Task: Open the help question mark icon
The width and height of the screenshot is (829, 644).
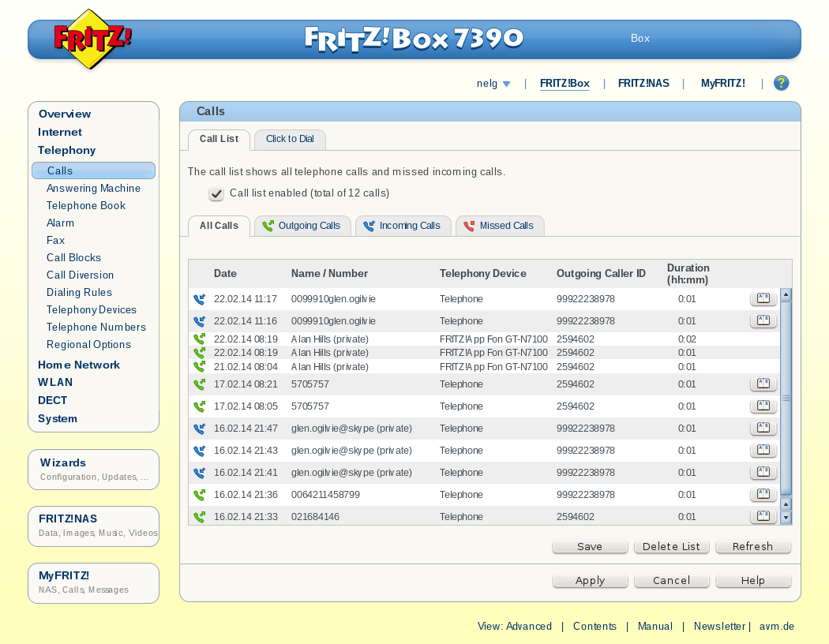Action: (781, 83)
